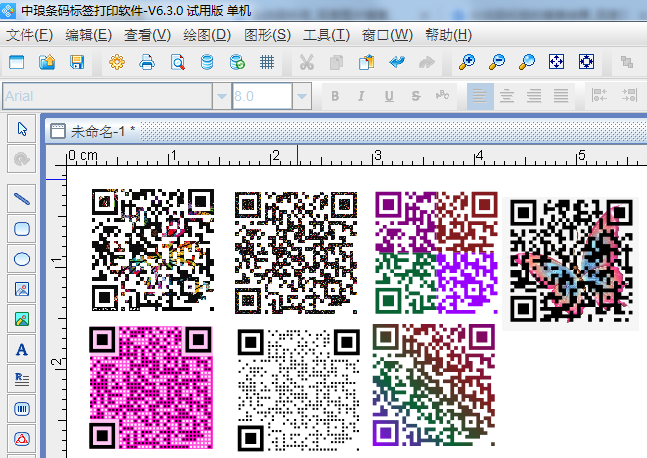Open print via the printer icon
647x458 pixels.
click(147, 62)
